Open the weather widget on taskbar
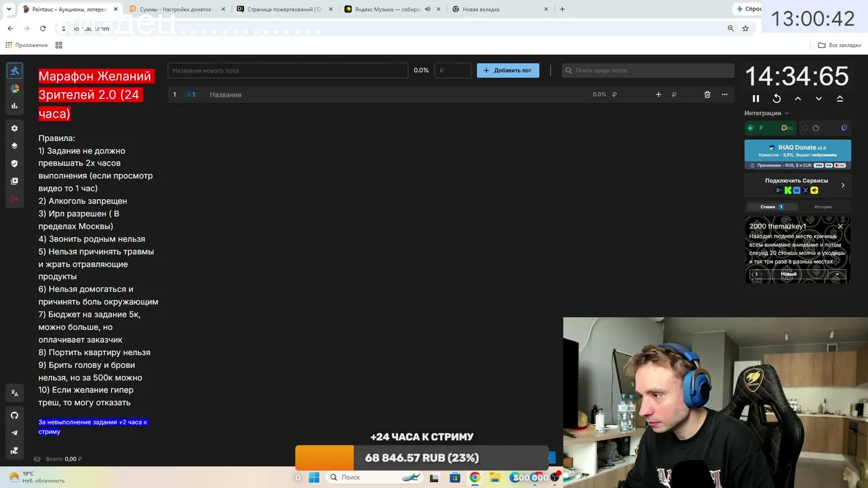This screenshot has width=868, height=488. pyautogui.click(x=37, y=477)
